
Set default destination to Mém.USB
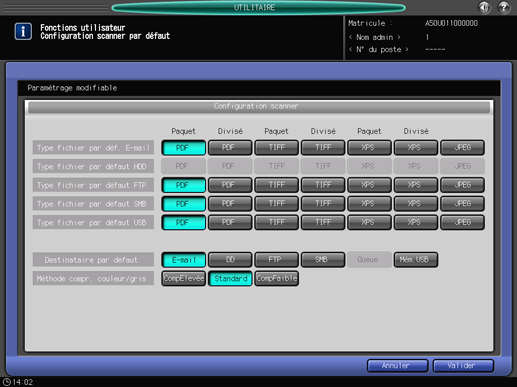click(416, 260)
